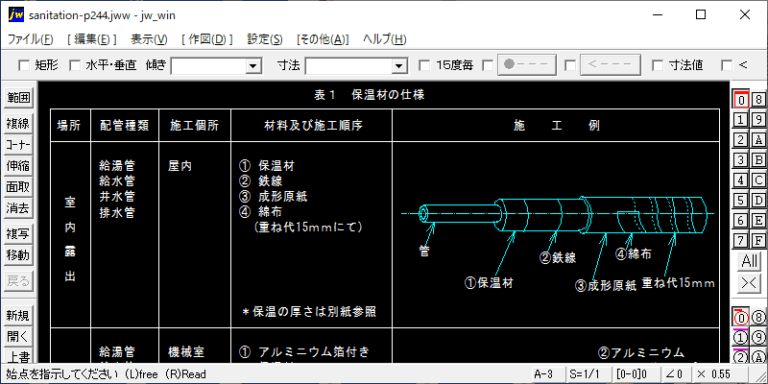Click the >< layer toggle button
Viewport: 768px width, 384px height.
[x=750, y=282]
